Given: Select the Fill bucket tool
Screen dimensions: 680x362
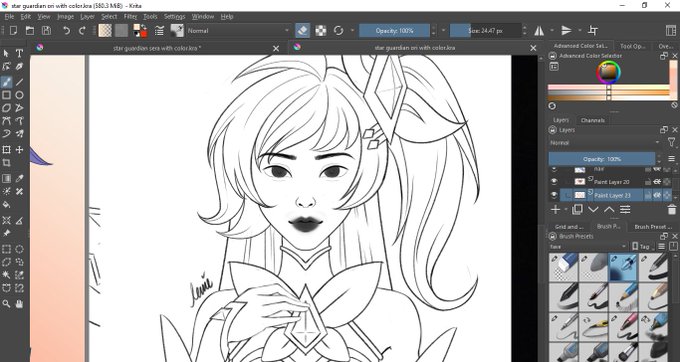Looking at the screenshot, I should [x=7, y=204].
